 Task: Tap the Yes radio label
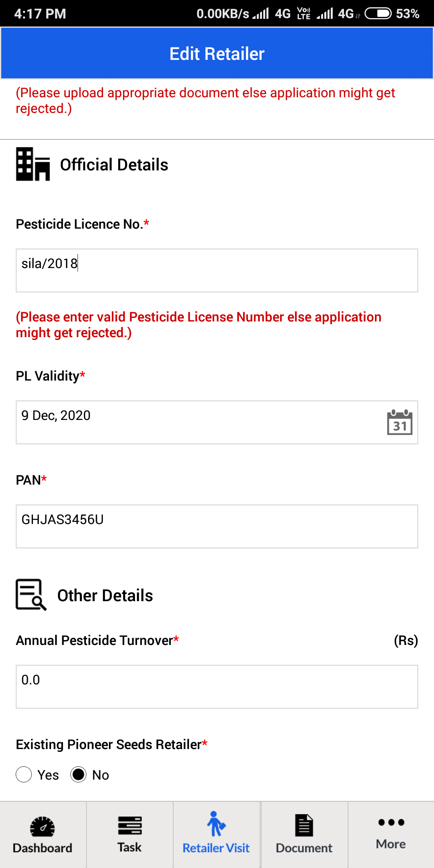(x=48, y=775)
